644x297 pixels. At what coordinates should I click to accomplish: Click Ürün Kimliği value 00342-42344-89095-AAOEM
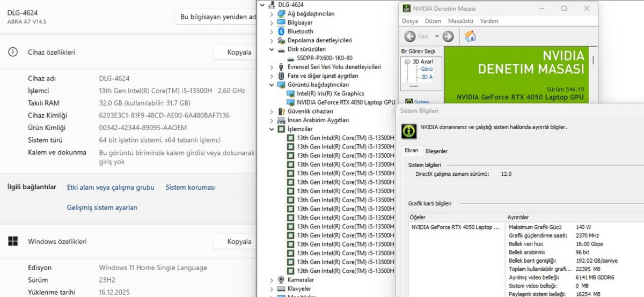coord(143,128)
